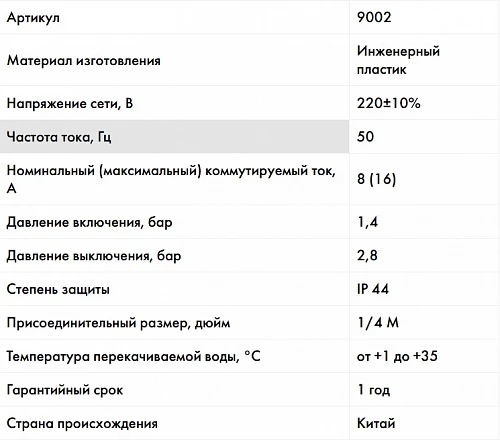Click the Инженерный пластик value
Viewport: 500px width, 440px height.
click(398, 60)
